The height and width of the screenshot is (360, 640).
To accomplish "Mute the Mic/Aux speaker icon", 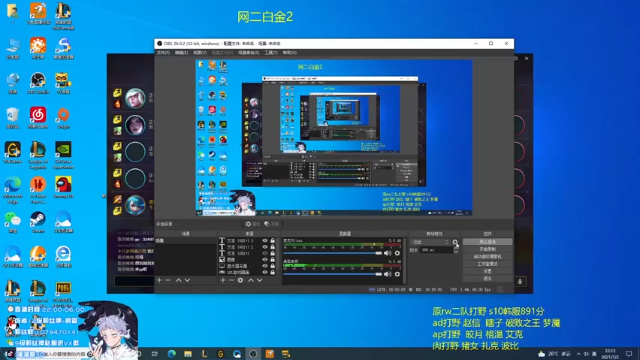I will pyautogui.click(x=388, y=253).
